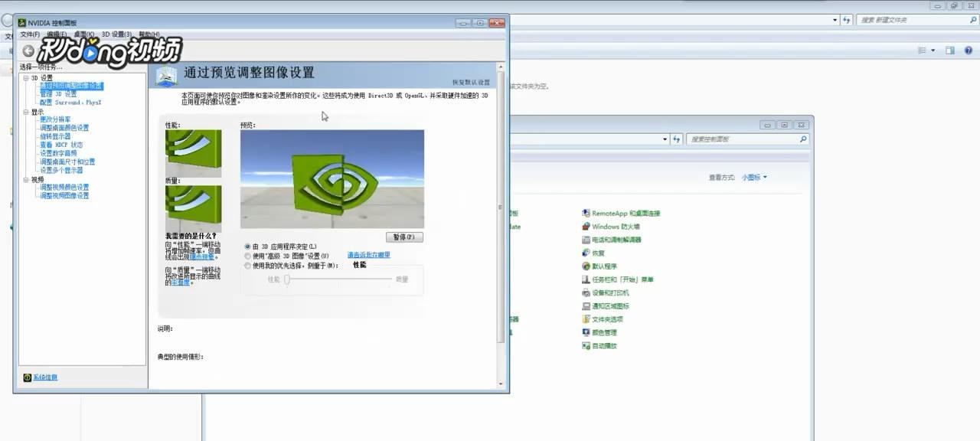
Task: Select 使用我的优先选择 radio button
Action: point(247,266)
